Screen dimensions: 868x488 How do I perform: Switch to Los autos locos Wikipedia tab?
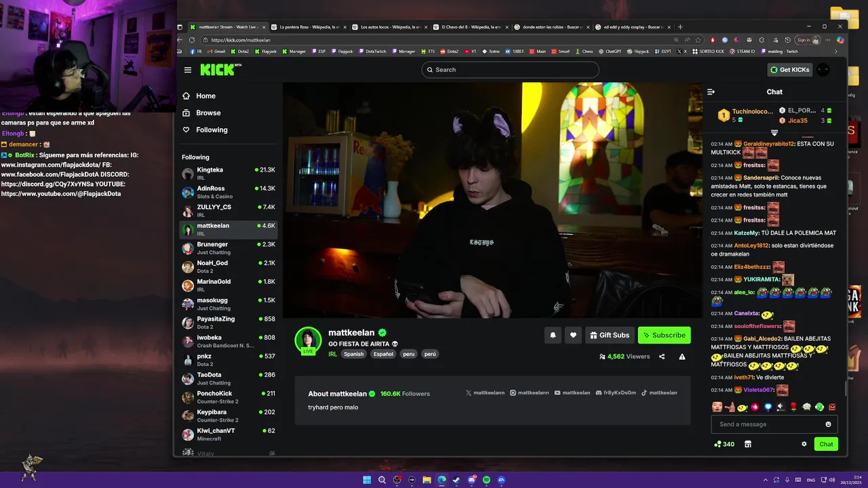tap(389, 27)
